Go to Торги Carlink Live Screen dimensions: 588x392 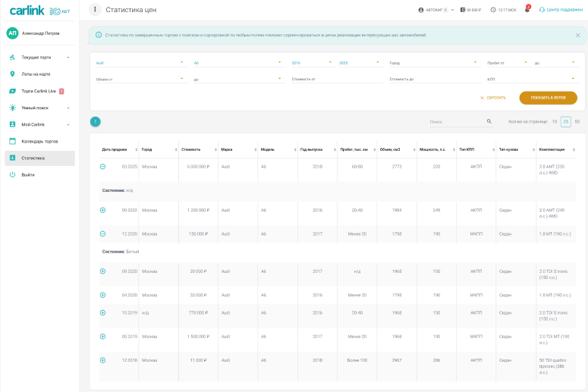coord(39,91)
